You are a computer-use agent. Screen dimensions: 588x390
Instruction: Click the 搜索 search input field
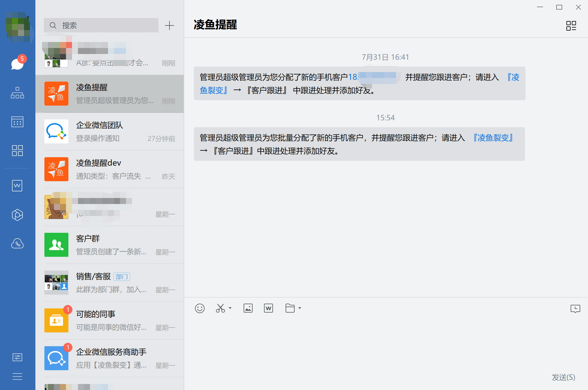101,25
